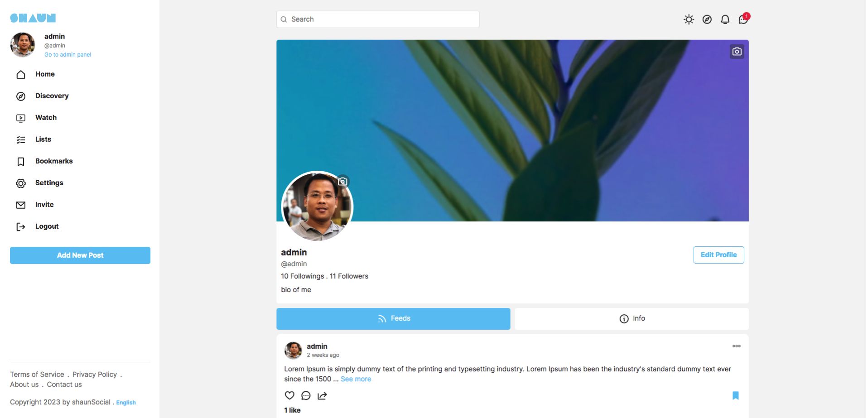The height and width of the screenshot is (418, 868).
Task: Focus the Search input field
Action: coord(378,19)
